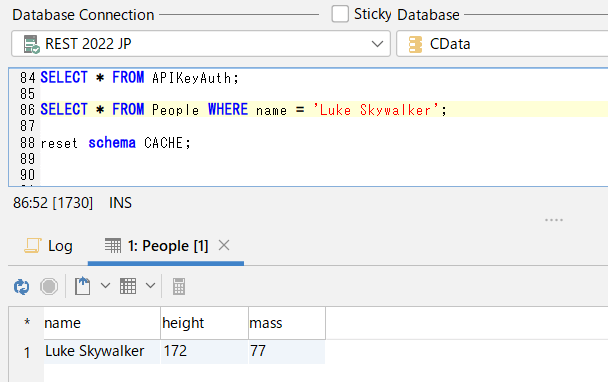Click the Log tab scroll icon
Viewport: 608px width, 382px height.
click(x=33, y=246)
